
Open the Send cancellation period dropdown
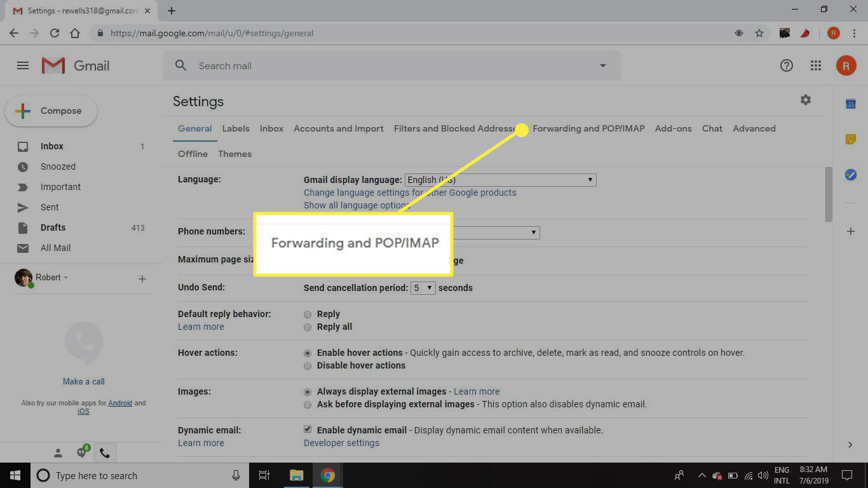[423, 288]
